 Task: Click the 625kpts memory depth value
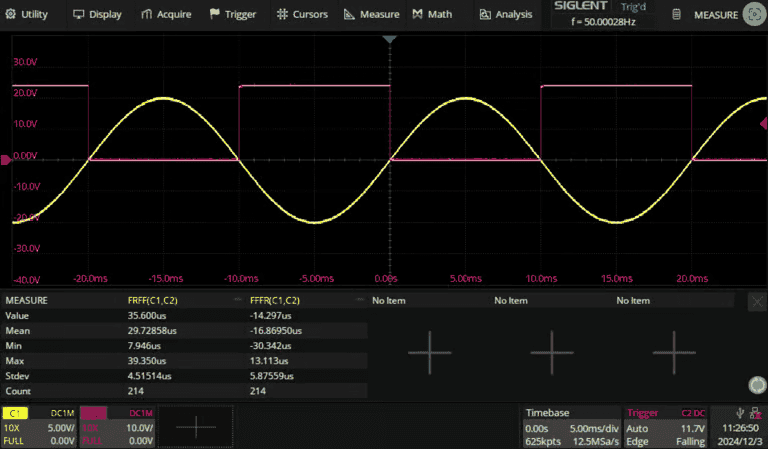(543, 441)
